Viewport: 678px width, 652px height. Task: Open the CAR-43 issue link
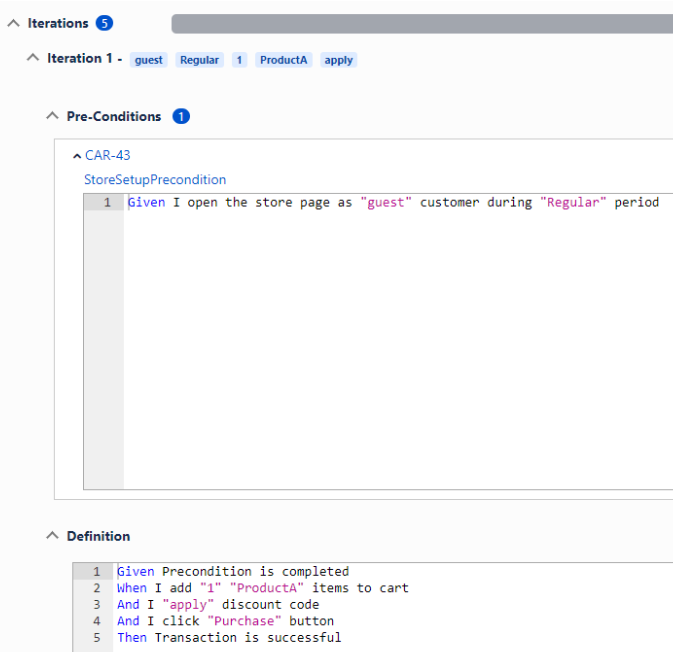pos(108,155)
